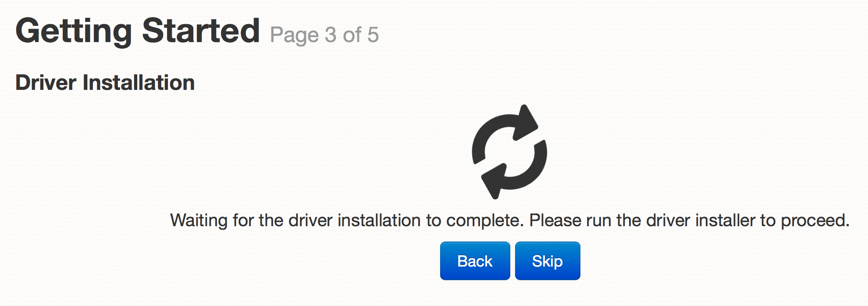Click the center of the circular loading indicator
Viewport: 868px width, 306px height.
click(509, 152)
